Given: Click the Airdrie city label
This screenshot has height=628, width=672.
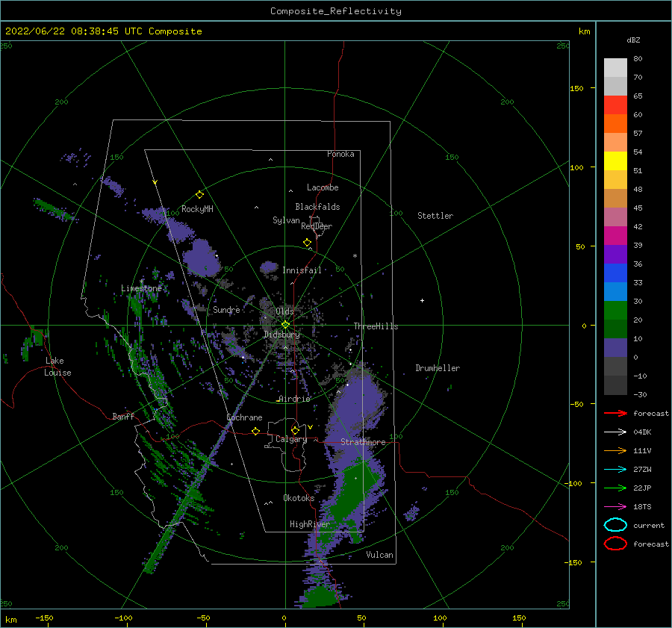Looking at the screenshot, I should click(294, 399).
